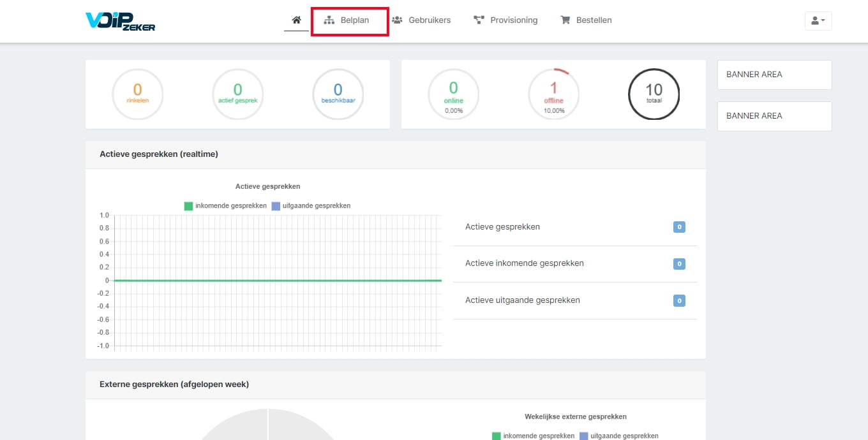Click the totaal count circle

[x=654, y=94]
